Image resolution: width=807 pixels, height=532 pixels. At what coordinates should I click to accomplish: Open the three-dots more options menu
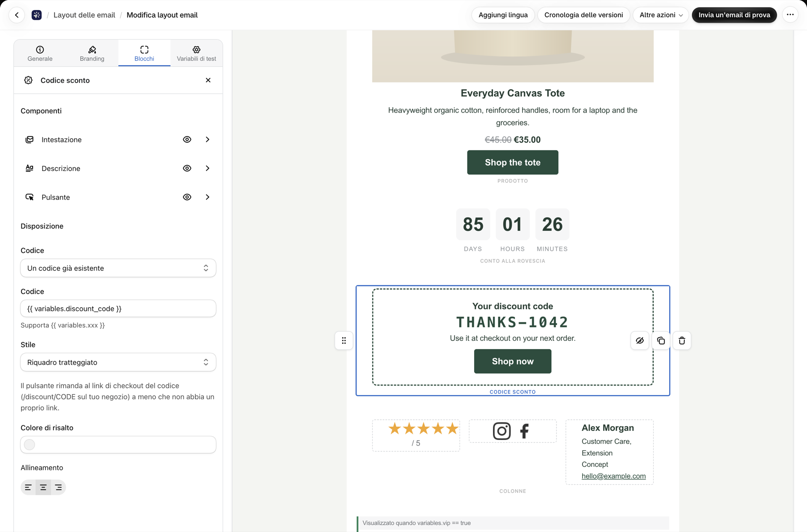point(790,15)
